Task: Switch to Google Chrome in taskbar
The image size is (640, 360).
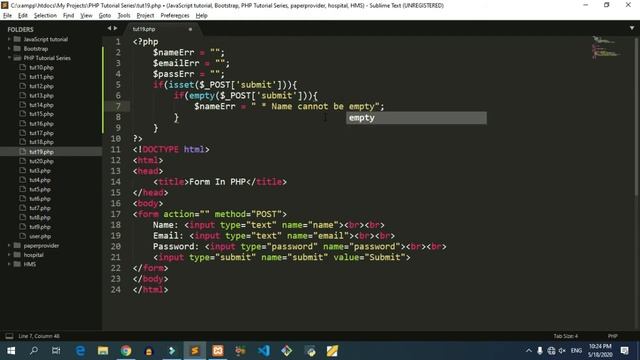Action: [126, 351]
